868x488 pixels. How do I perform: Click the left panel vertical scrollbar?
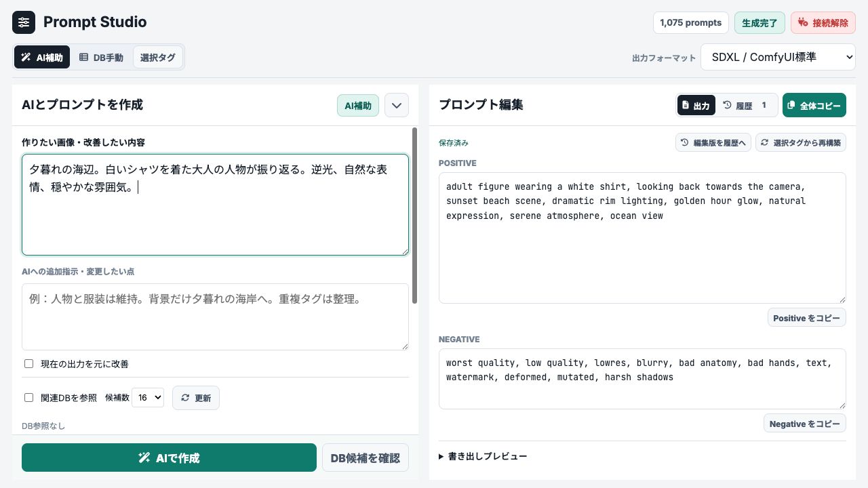coord(415,215)
